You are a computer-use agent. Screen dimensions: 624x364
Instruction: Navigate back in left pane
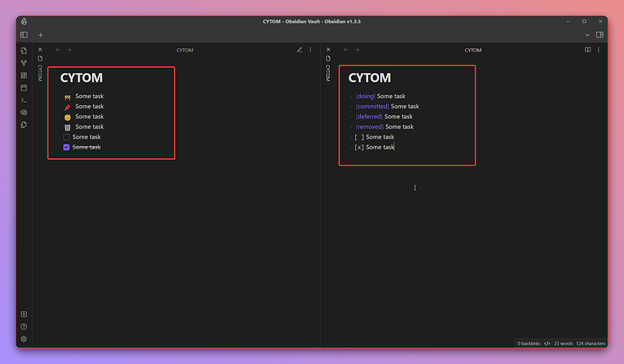pos(58,50)
